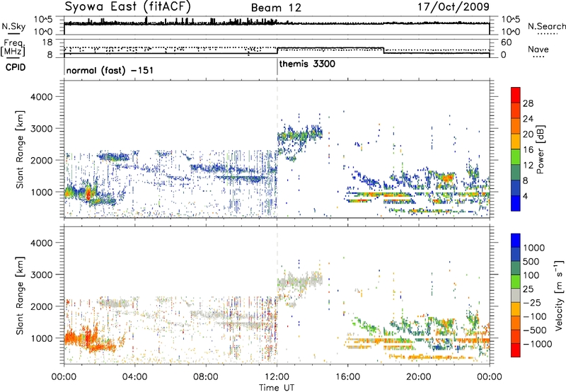Click the plot title "Syowa East (fitACF)"
This screenshot has width=566, height=392.
(128, 6)
